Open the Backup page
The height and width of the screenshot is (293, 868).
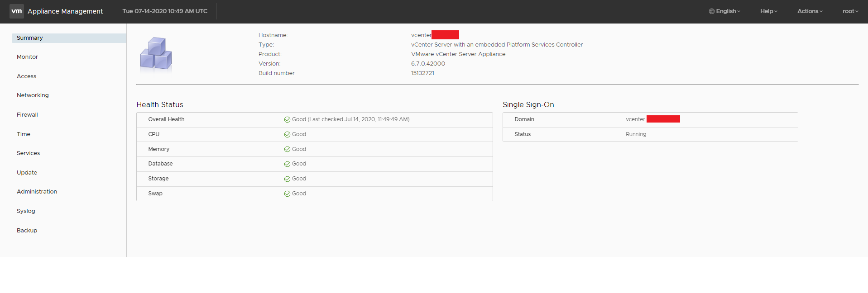click(27, 231)
